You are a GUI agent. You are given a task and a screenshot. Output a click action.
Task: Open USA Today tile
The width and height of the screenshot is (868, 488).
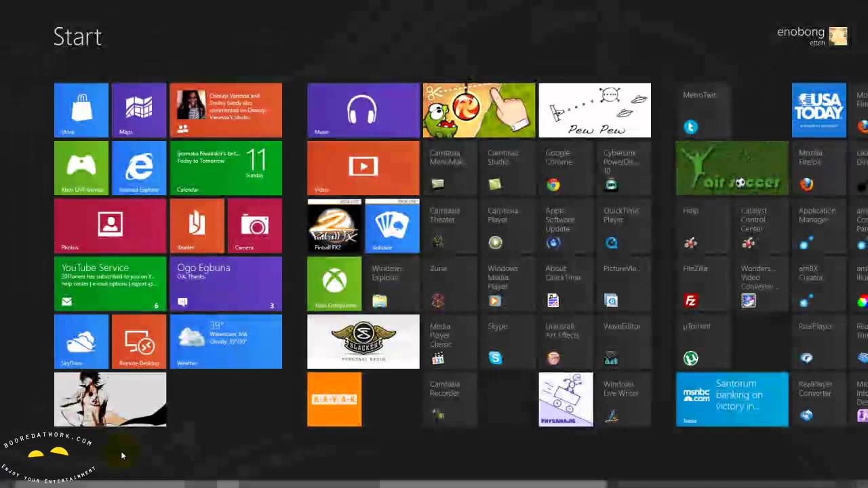tap(819, 110)
